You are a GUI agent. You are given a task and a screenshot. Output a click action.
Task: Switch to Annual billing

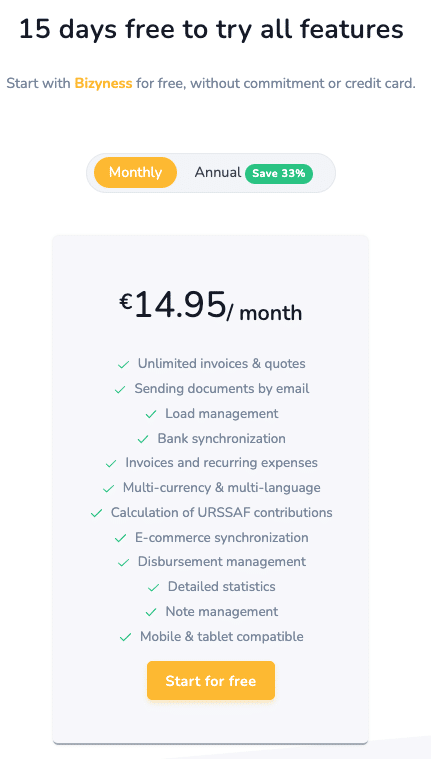(217, 172)
